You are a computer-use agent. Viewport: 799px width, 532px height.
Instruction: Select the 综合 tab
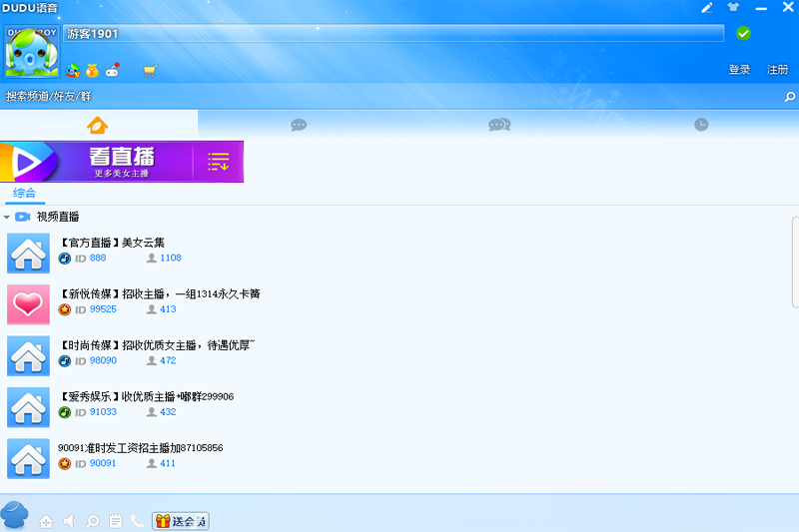click(24, 193)
